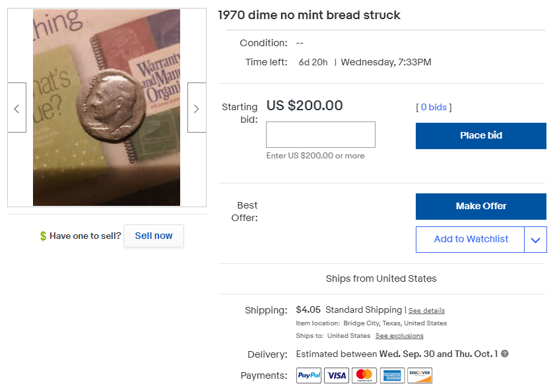Click the delivery estimate help icon
Screen dimensions: 557x392
coord(504,354)
